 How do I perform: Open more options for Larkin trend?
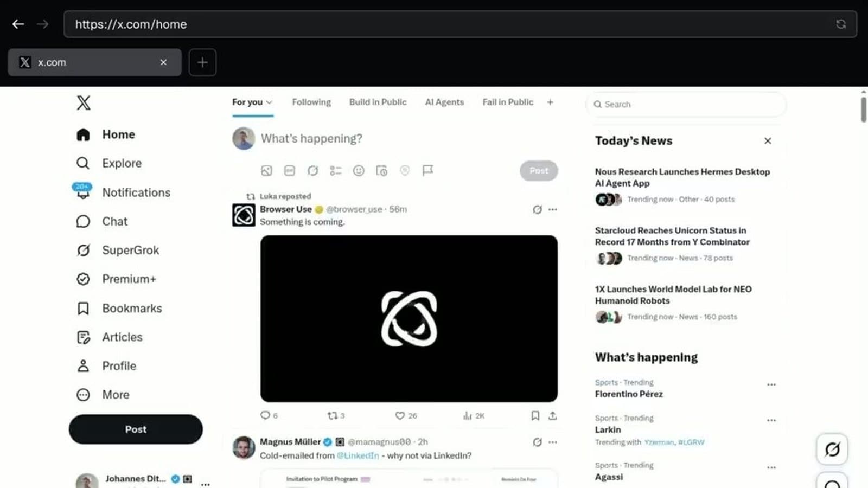(771, 420)
